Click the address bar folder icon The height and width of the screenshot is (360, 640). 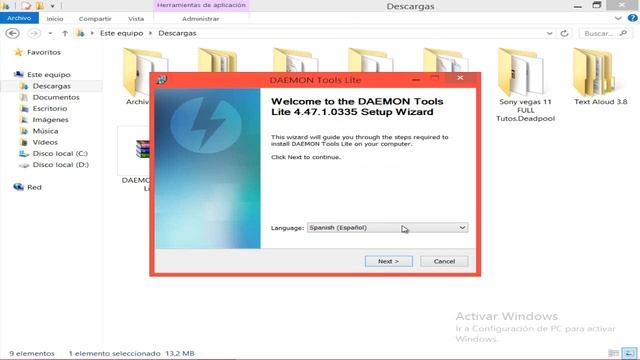point(80,33)
